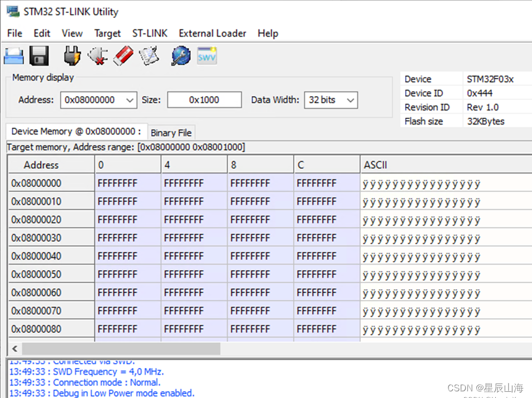Viewport: 532px width, 398px height.
Task: Click FFFFFFFF in column 4 of row 0x08000050
Action: coord(194,274)
